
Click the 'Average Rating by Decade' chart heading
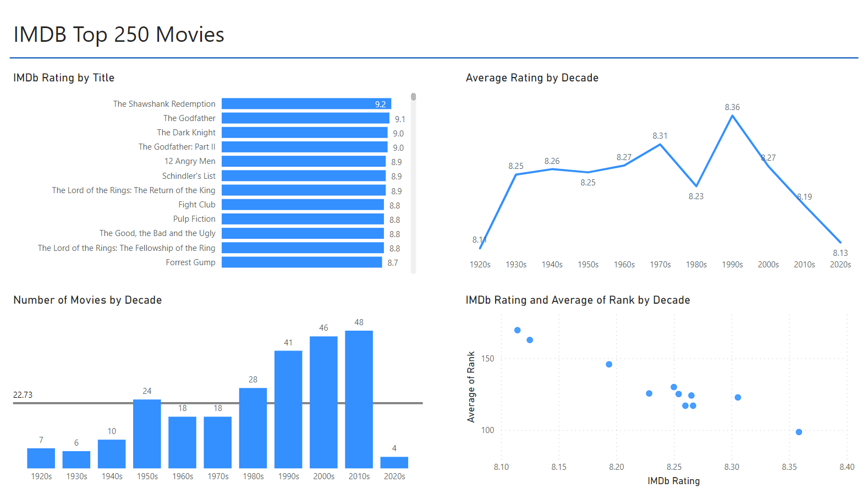click(532, 78)
